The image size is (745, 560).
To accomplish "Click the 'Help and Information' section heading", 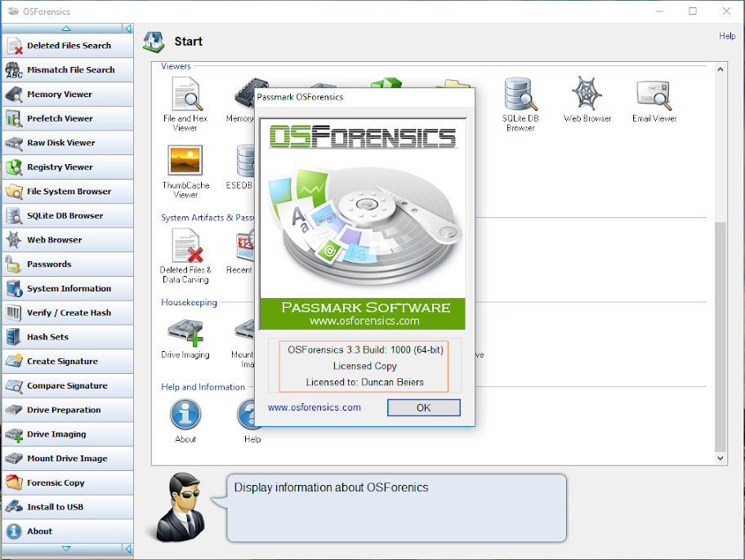I will click(x=203, y=387).
